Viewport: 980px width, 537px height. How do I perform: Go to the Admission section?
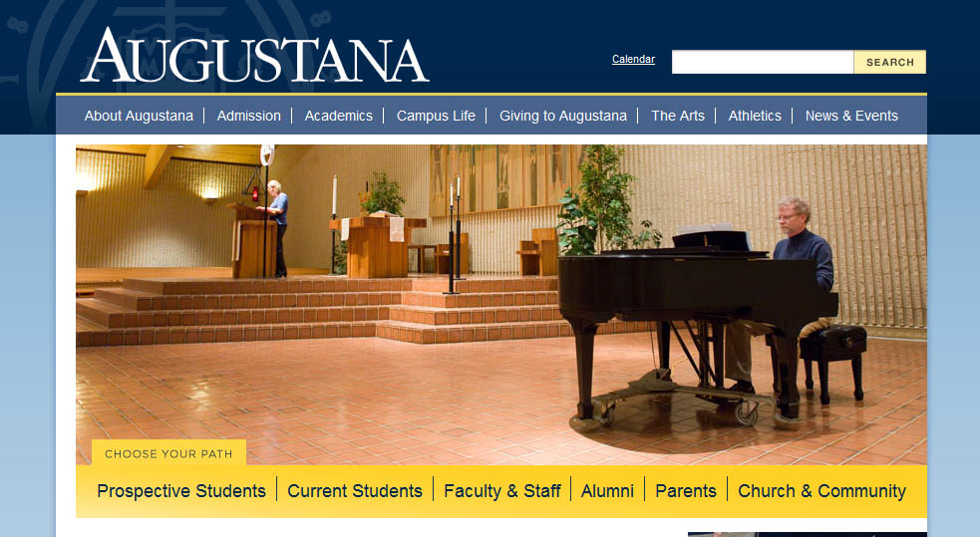tap(249, 117)
